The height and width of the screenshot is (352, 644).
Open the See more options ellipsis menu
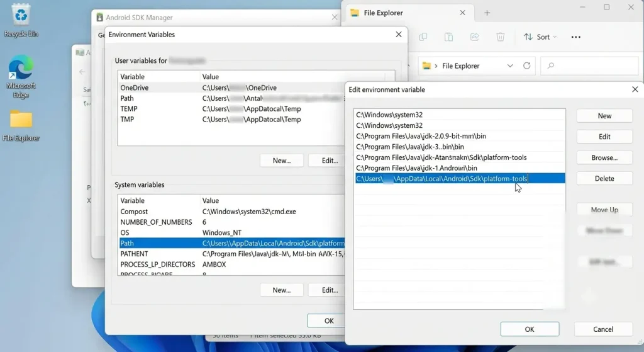tap(576, 37)
